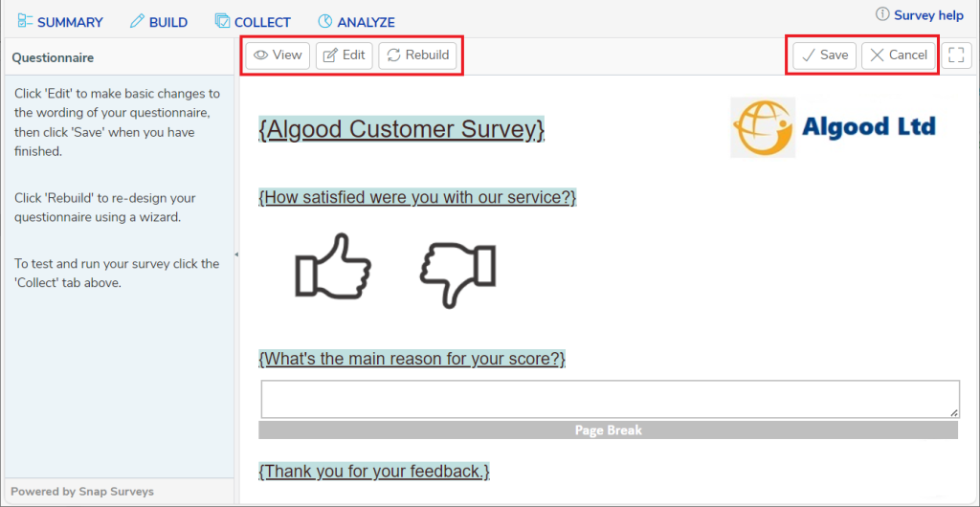Open the Analyze tab
The height and width of the screenshot is (507, 980).
point(356,22)
